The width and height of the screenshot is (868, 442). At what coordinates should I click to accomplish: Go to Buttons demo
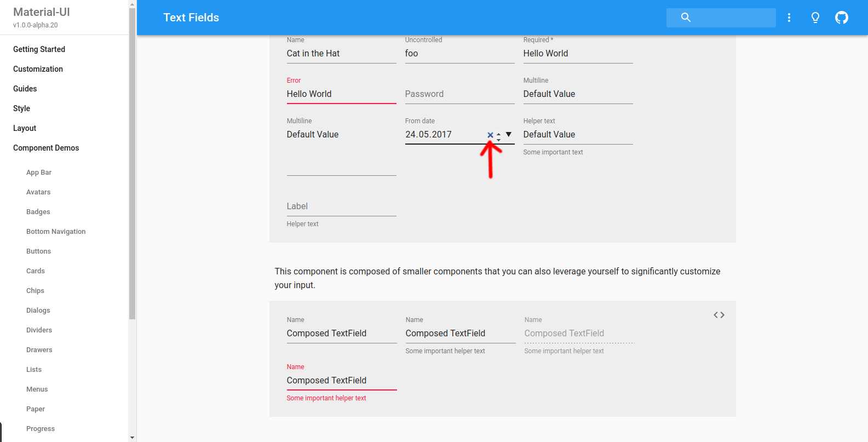[x=38, y=251]
